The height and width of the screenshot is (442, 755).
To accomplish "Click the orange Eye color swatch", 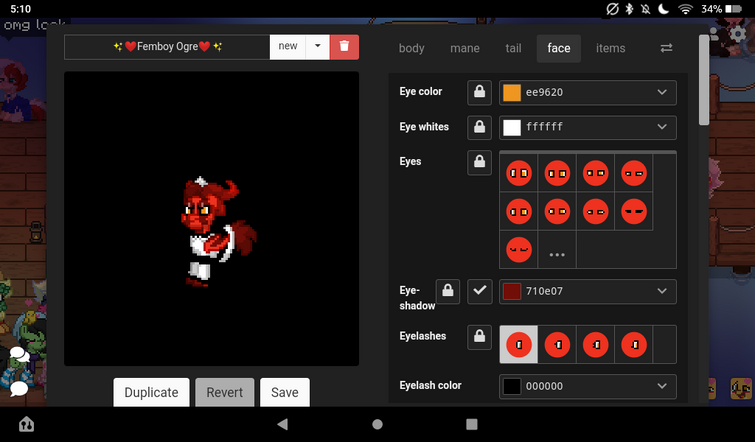I will pos(512,92).
